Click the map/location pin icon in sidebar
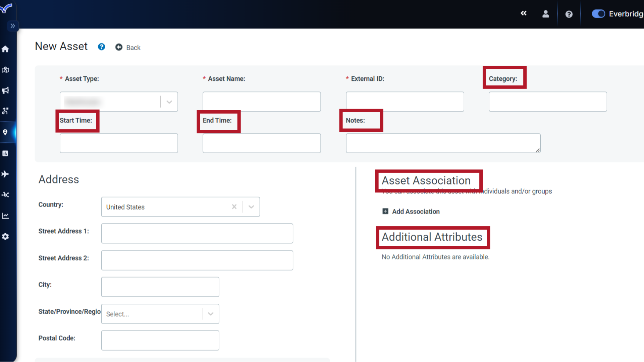 5,132
